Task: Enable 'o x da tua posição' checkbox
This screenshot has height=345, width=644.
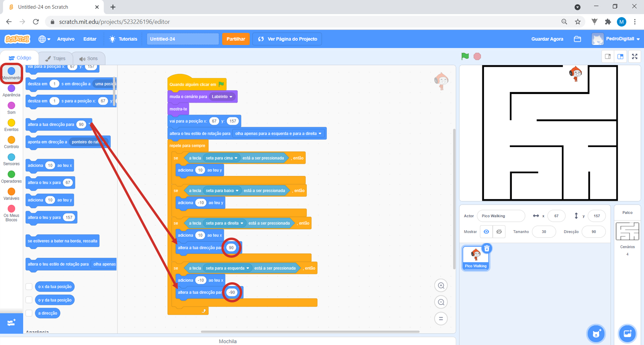Action: tap(29, 287)
